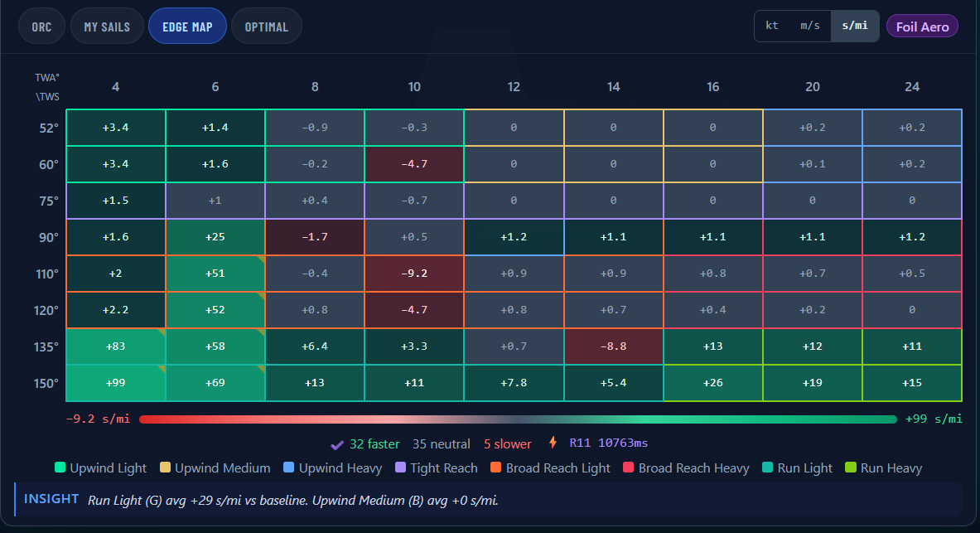Click the +19 cell in the 150° row
Screen dimensions: 980x533
click(813, 383)
